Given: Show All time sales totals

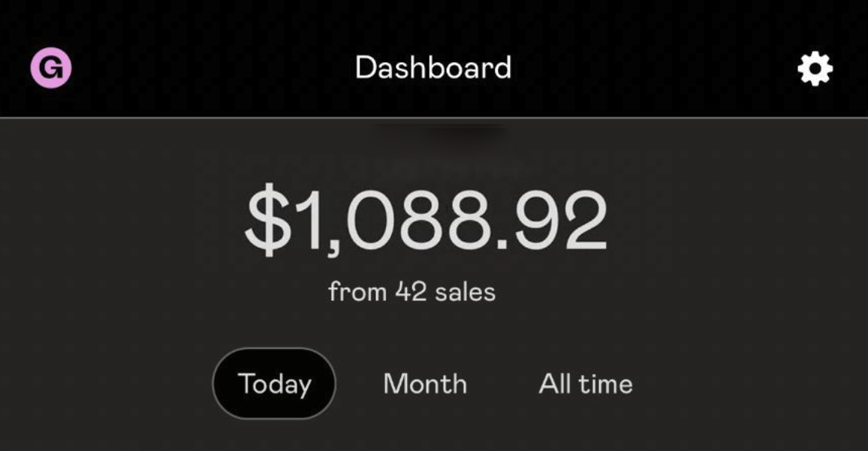Looking at the screenshot, I should (586, 383).
